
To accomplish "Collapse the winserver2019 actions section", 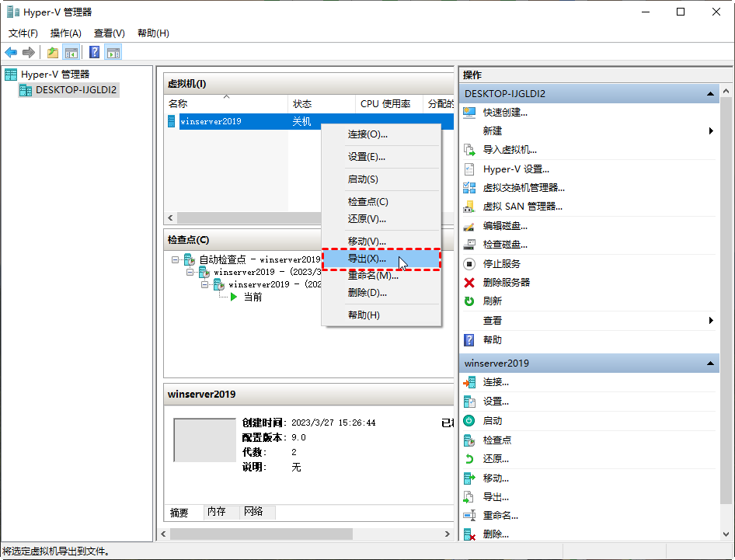I will point(710,363).
